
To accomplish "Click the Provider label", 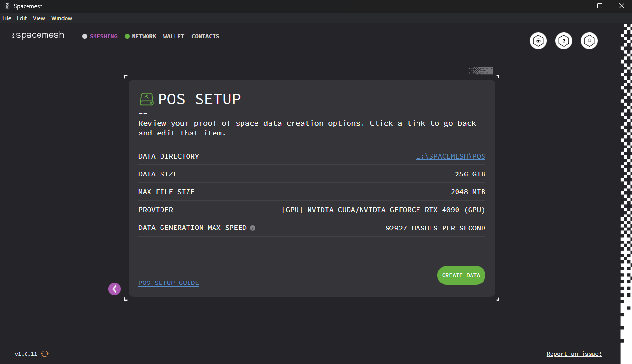I will point(156,210).
